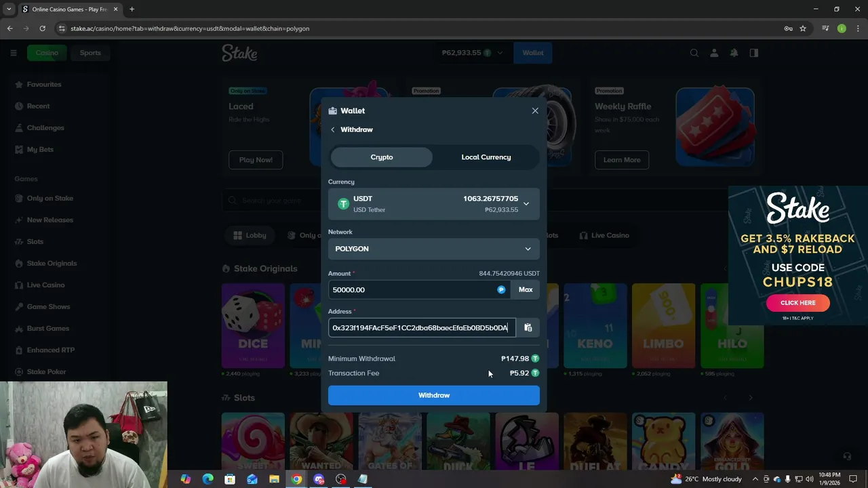Open My Bets in the sidebar
Screen dimensions: 868x488
pos(40,150)
